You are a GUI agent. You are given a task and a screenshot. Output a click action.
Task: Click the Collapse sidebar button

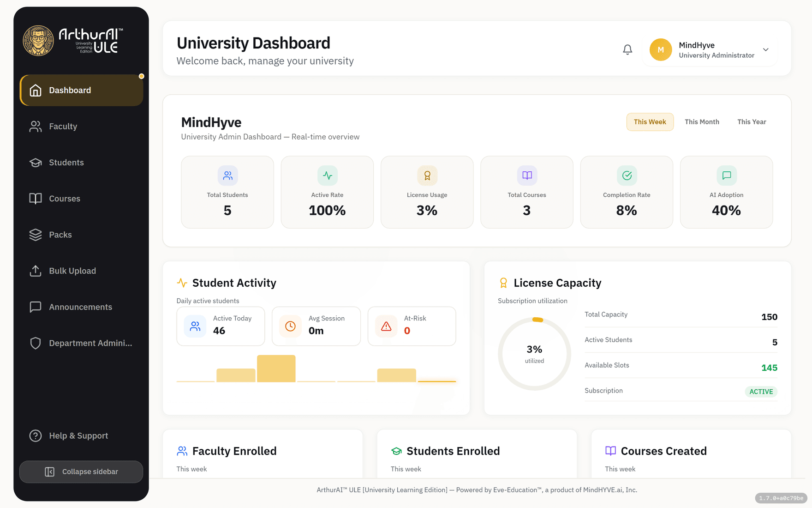click(x=81, y=472)
